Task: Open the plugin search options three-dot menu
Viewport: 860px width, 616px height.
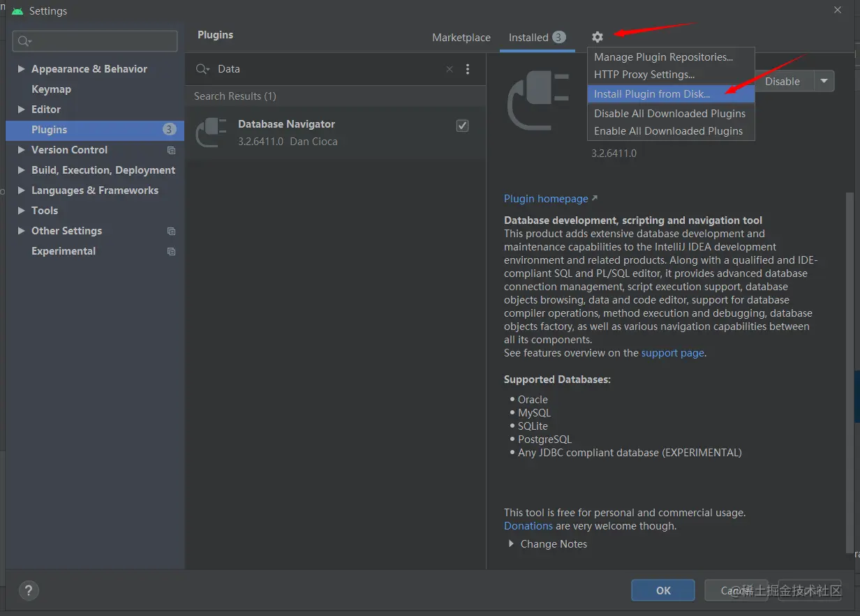Action: [468, 69]
